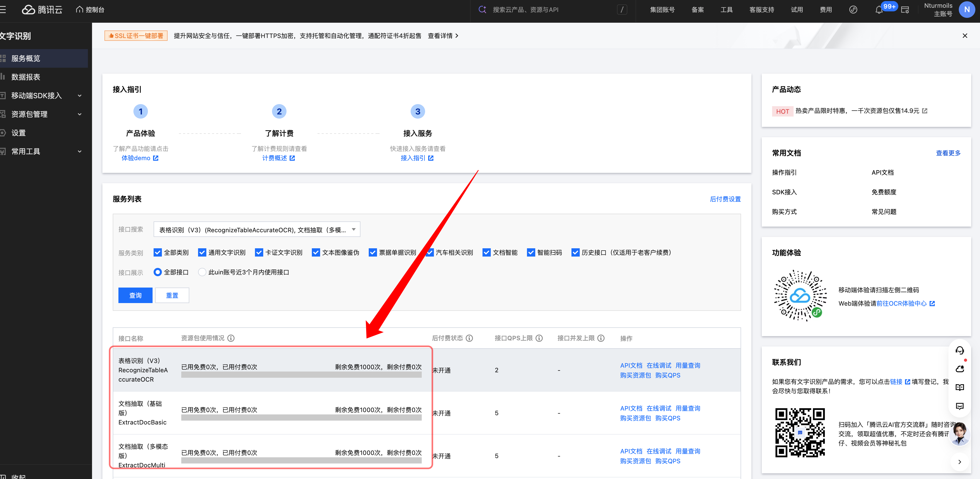This screenshot has width=980, height=479.
Task: Open 备案 top menu
Action: 698,10
